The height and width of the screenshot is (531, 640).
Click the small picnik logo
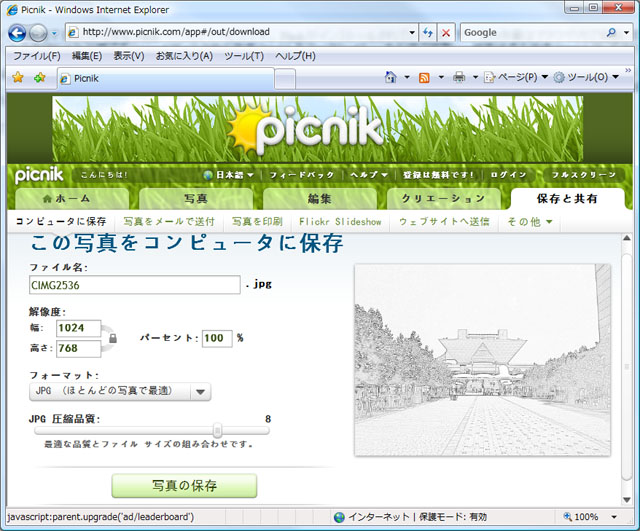click(x=39, y=176)
